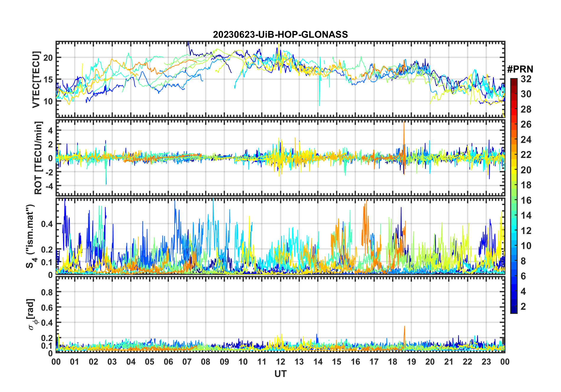Click the 15 tick on the VTEC axis
The height and width of the screenshot is (392, 561).
48,80
